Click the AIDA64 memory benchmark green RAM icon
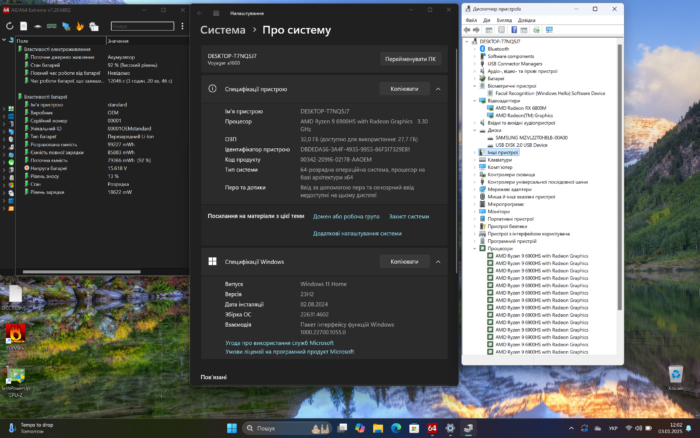The width and height of the screenshot is (700, 438). pos(52,26)
